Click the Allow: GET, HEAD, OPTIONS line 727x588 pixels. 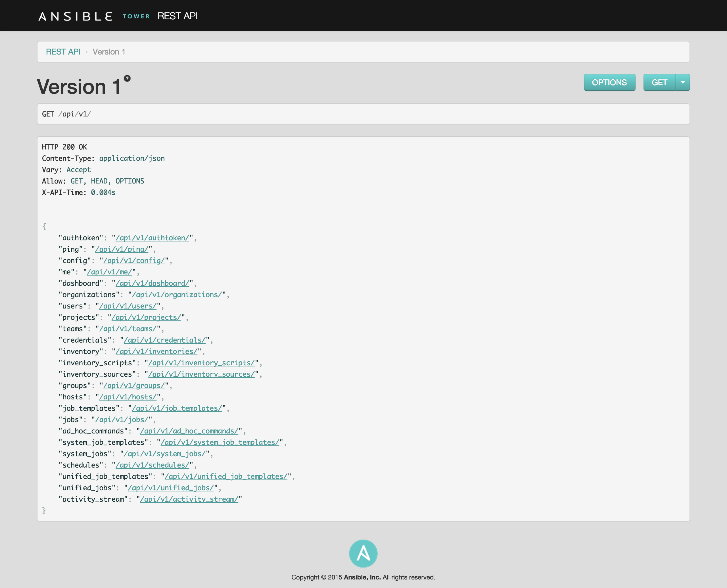click(93, 181)
